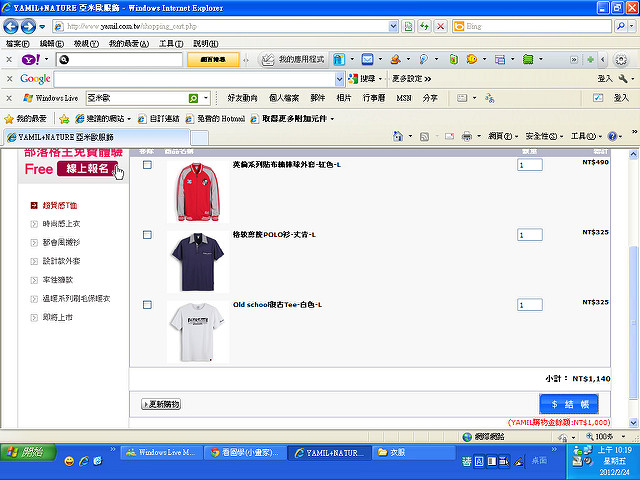This screenshot has width=640, height=480.
Task: Click the compatibility view icon in address bar
Action: tap(408, 27)
